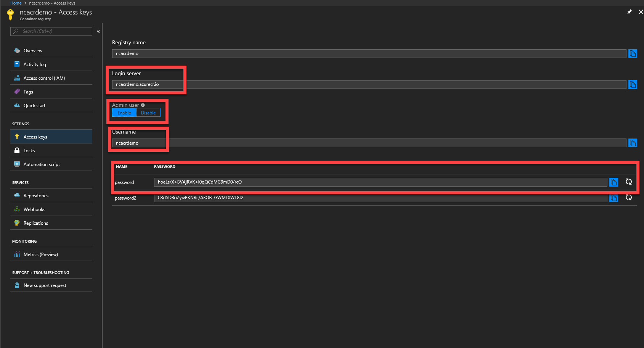Click the Quick start icon

click(x=17, y=105)
